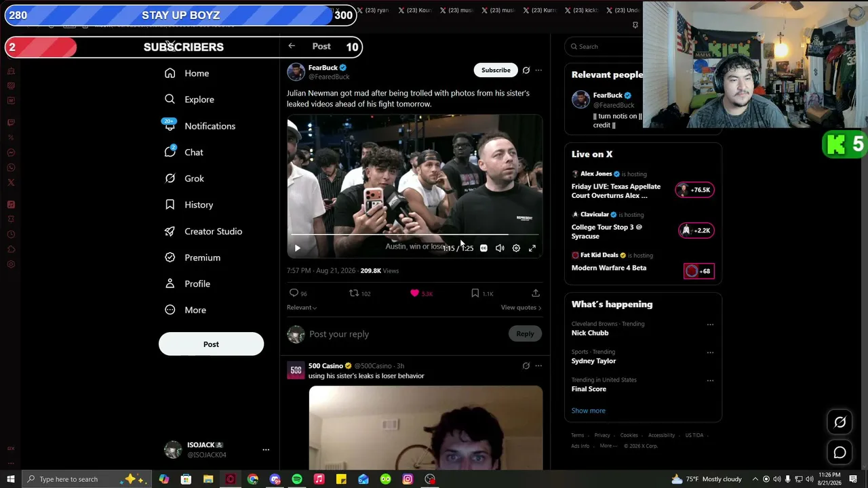868x488 pixels.
Task: Open more options for Nick Chubb trend
Action: click(710, 324)
